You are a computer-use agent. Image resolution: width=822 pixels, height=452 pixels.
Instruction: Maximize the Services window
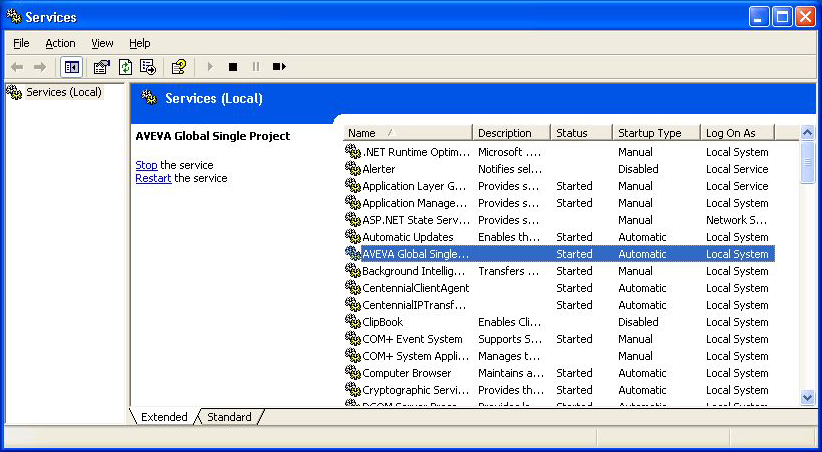(782, 17)
